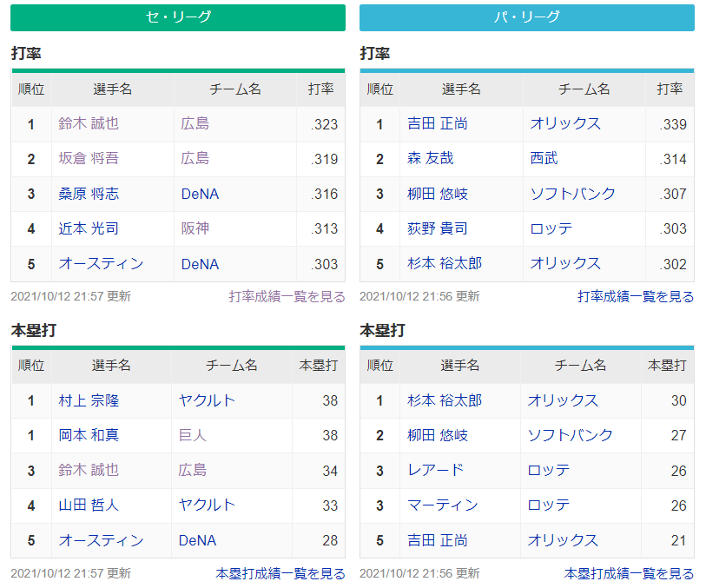
Task: Click ロッテ team link in レアード row
Action: (x=549, y=470)
